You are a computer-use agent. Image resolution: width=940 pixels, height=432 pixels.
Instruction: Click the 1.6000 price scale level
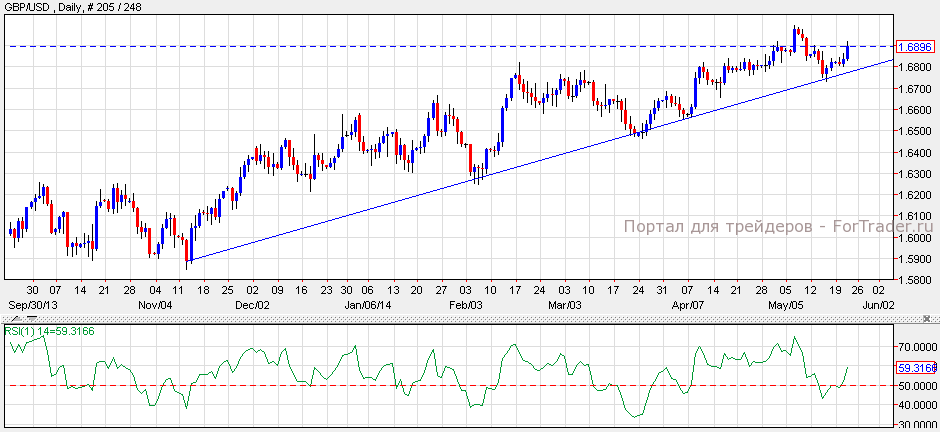pyautogui.click(x=915, y=238)
